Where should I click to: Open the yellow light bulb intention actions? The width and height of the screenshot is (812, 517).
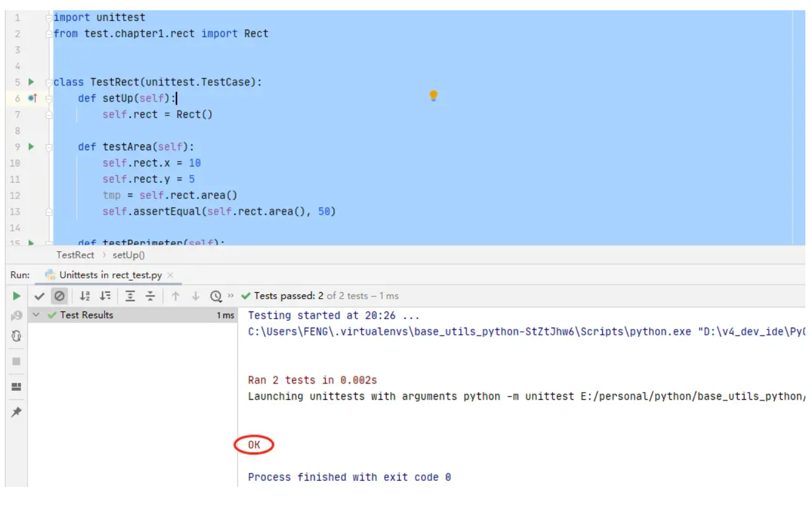tap(433, 96)
